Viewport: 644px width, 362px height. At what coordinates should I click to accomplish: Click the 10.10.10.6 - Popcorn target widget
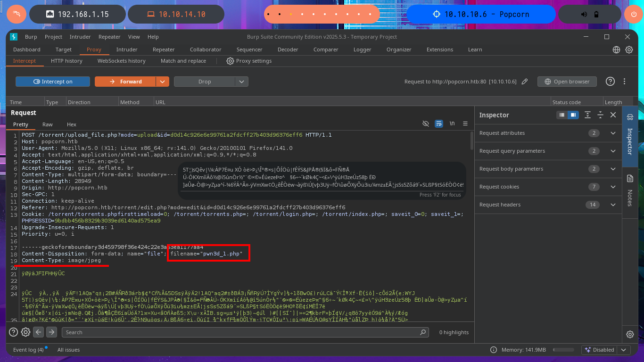pyautogui.click(x=481, y=14)
